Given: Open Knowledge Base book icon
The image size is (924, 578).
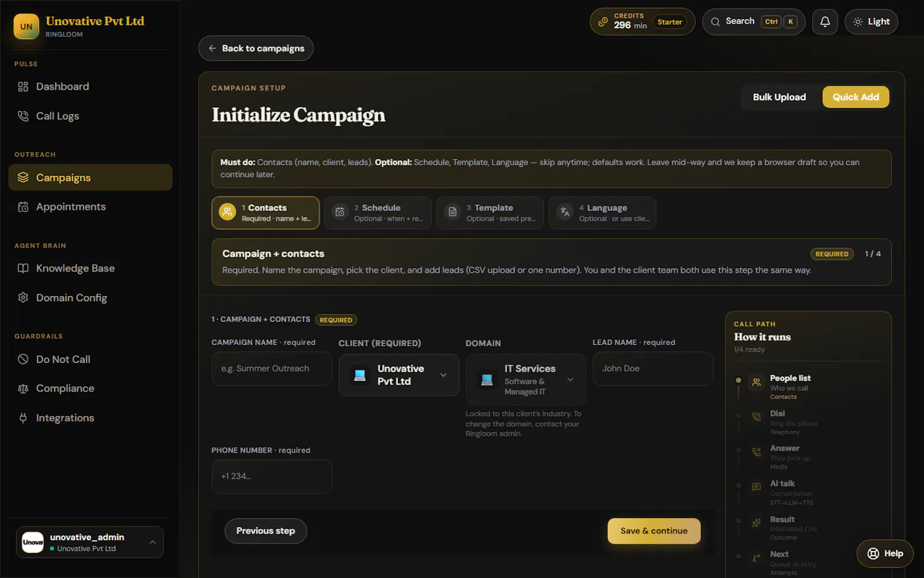Looking at the screenshot, I should point(23,268).
